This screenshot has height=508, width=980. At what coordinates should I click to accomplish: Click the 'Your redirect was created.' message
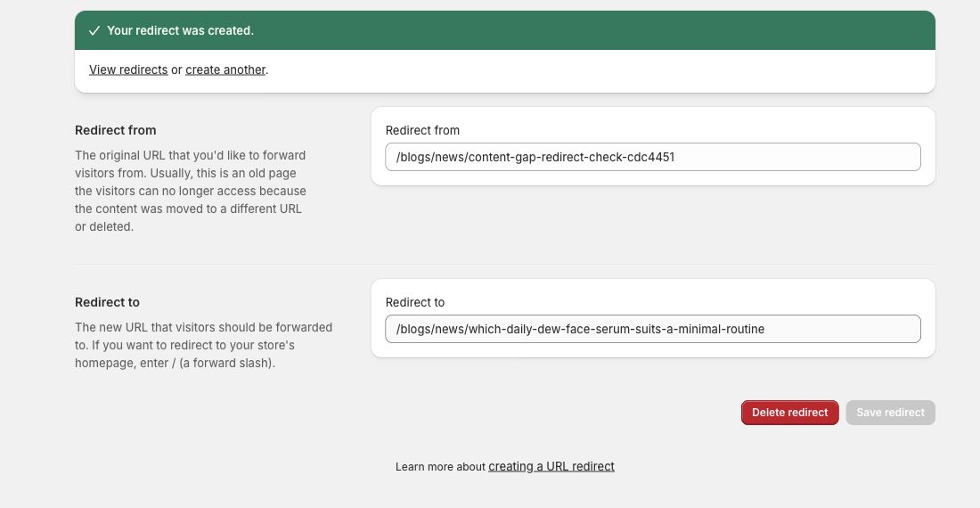tap(180, 30)
